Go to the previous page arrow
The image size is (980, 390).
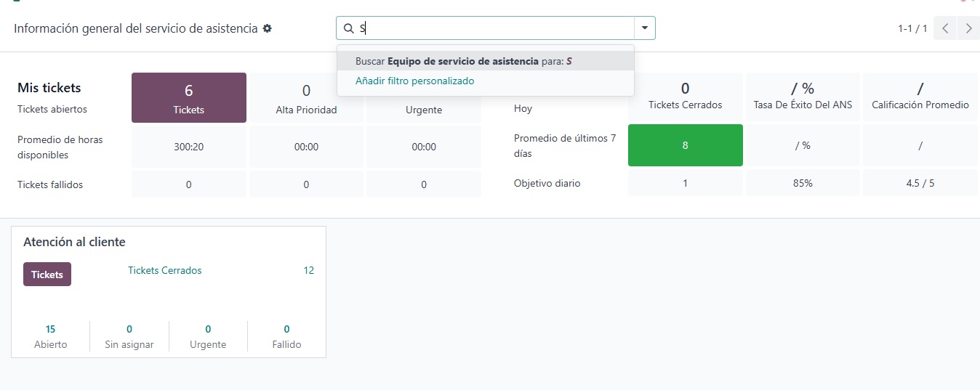[x=945, y=28]
